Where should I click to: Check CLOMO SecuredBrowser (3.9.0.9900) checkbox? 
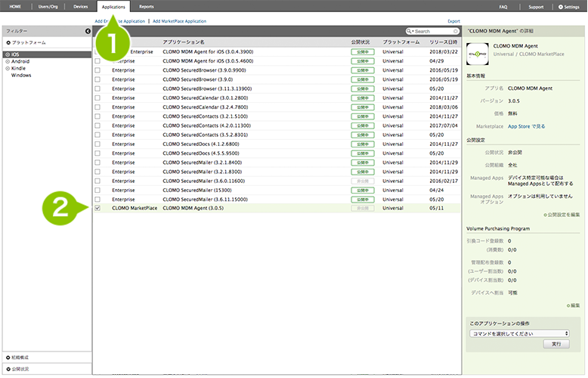(x=97, y=70)
